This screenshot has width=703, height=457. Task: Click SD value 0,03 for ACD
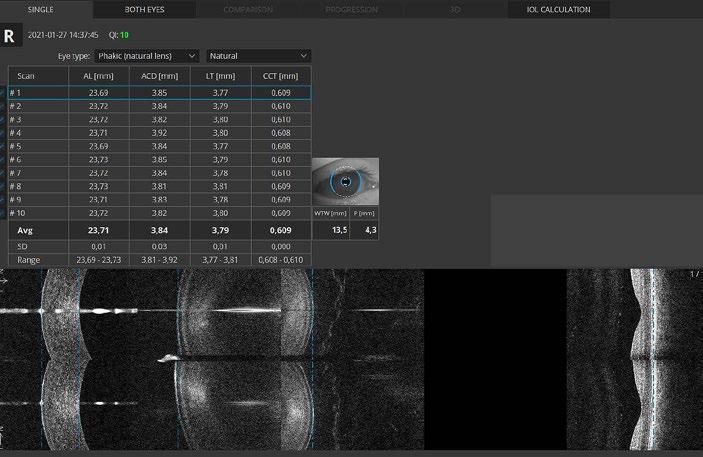[159, 247]
